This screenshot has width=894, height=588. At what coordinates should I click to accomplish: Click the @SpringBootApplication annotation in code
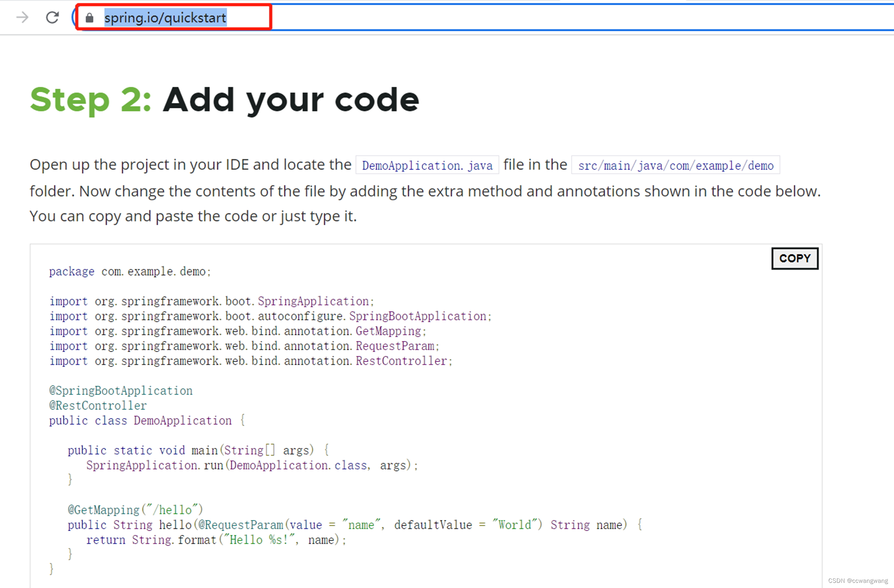(121, 391)
